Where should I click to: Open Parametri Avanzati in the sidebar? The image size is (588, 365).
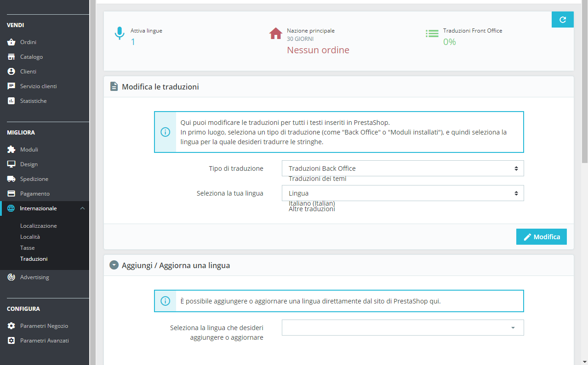click(x=45, y=341)
